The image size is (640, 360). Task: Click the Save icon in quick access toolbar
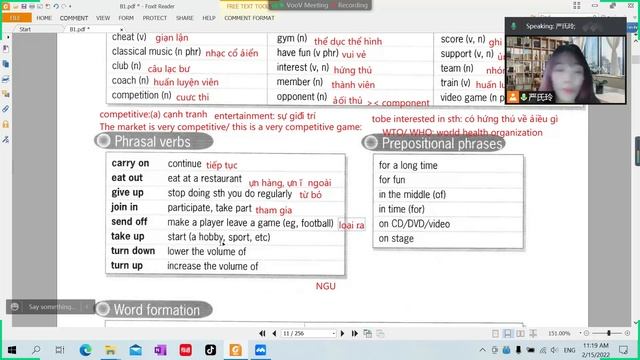[24, 7]
